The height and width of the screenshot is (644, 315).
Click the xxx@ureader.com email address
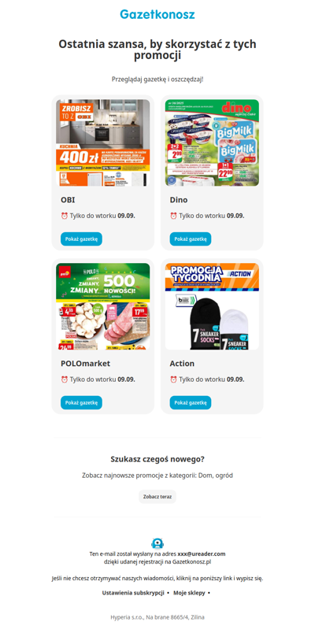tap(202, 554)
